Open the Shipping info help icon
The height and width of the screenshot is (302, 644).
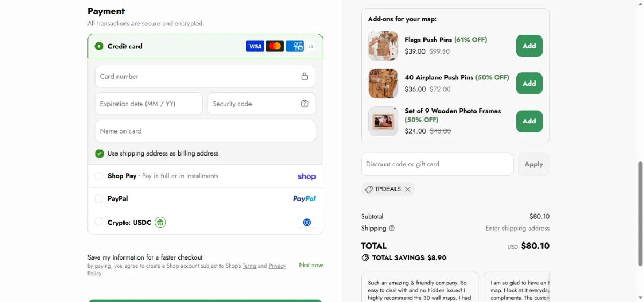click(392, 228)
